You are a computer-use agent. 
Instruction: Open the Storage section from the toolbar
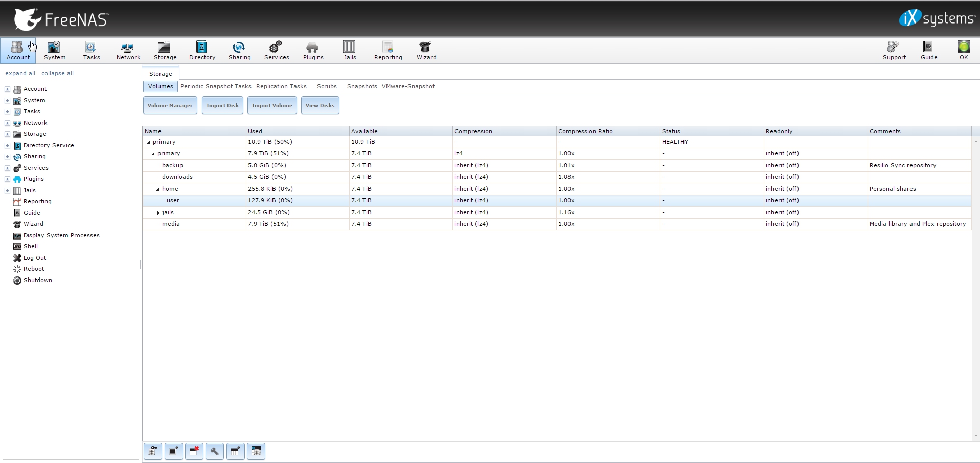[164, 50]
